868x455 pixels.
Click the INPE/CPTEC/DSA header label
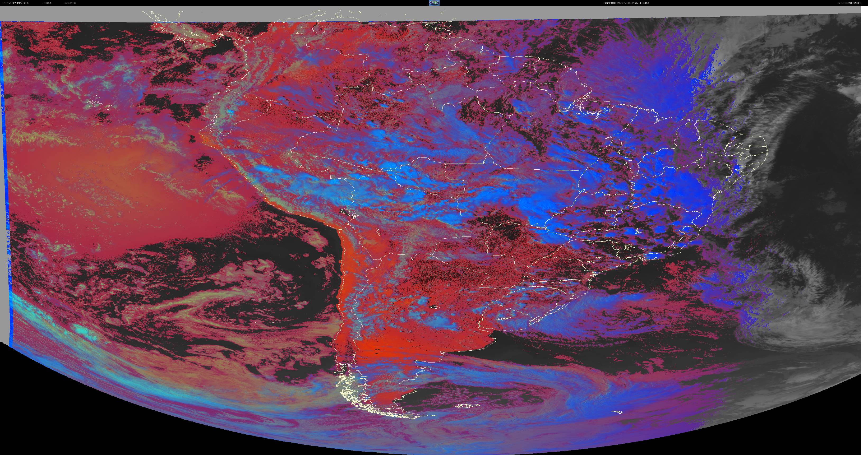pos(15,3)
